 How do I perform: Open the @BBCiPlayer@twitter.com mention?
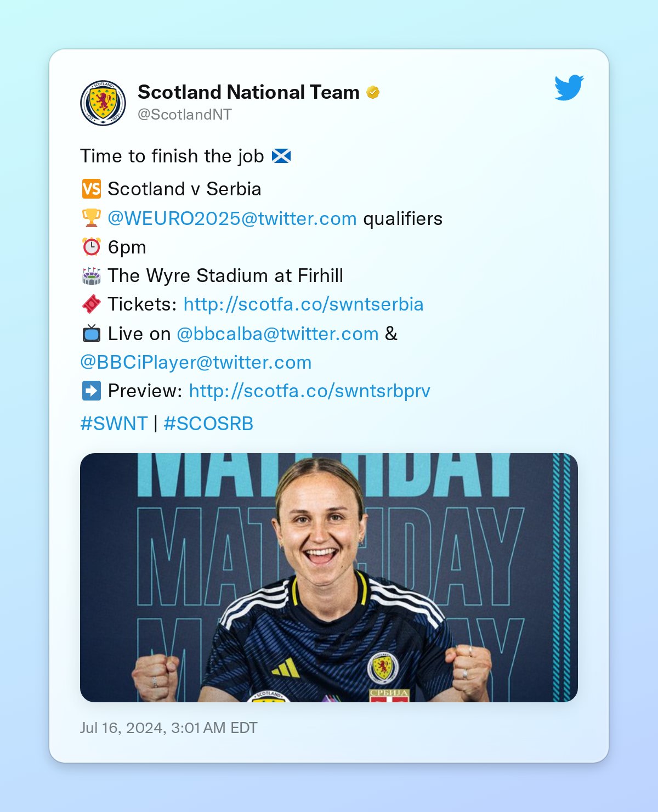click(x=196, y=362)
